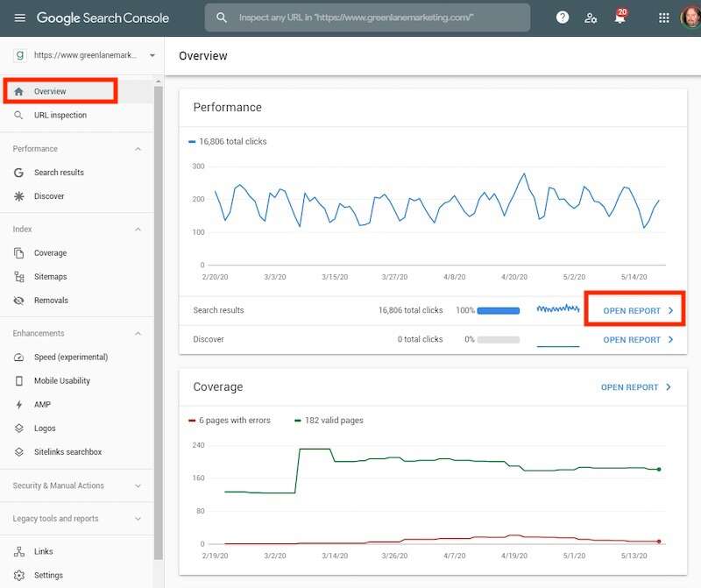Open the user account avatar

[x=690, y=18]
